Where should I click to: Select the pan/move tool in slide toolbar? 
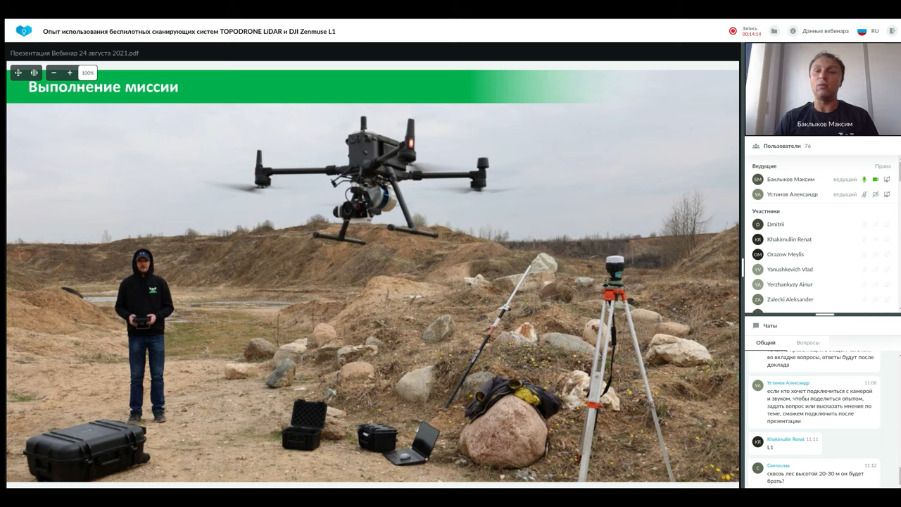tap(18, 73)
